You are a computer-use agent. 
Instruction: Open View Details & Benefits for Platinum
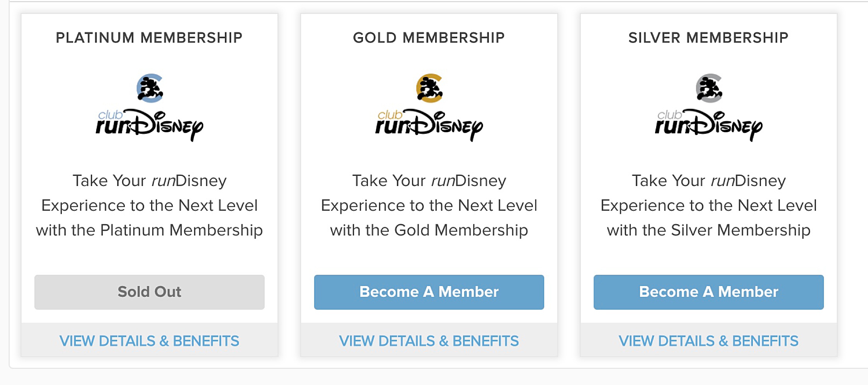(x=150, y=341)
